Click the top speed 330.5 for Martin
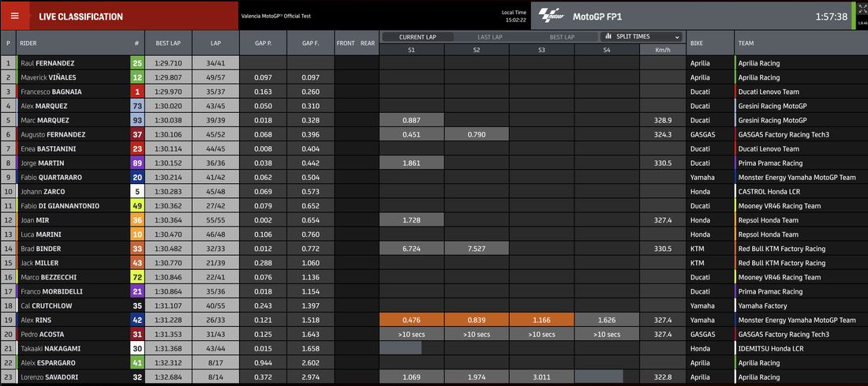The image size is (868, 386). 663,163
